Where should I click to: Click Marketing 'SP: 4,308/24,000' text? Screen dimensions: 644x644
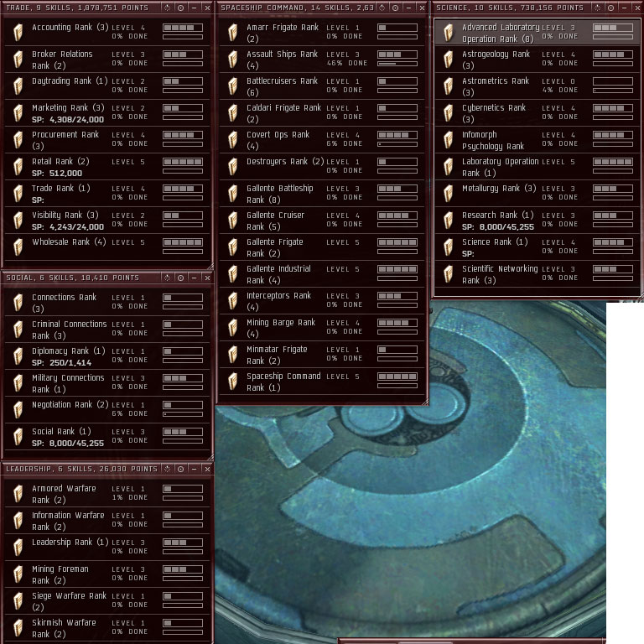pos(68,120)
